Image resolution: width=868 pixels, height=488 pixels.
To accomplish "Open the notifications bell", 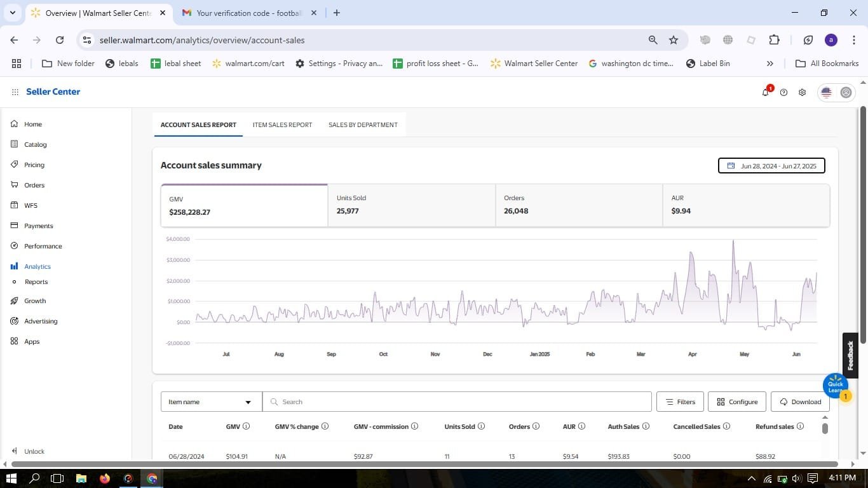I will click(x=766, y=92).
